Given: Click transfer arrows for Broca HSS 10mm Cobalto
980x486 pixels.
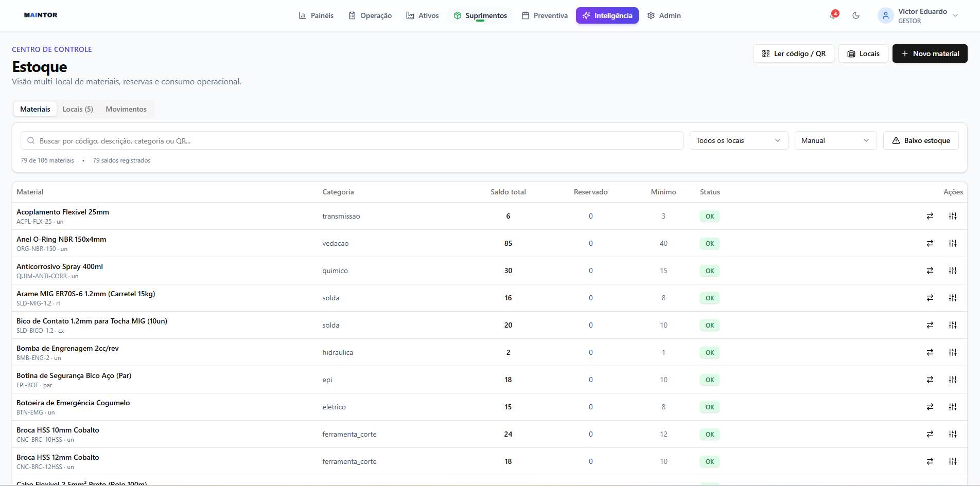Looking at the screenshot, I should 930,434.
